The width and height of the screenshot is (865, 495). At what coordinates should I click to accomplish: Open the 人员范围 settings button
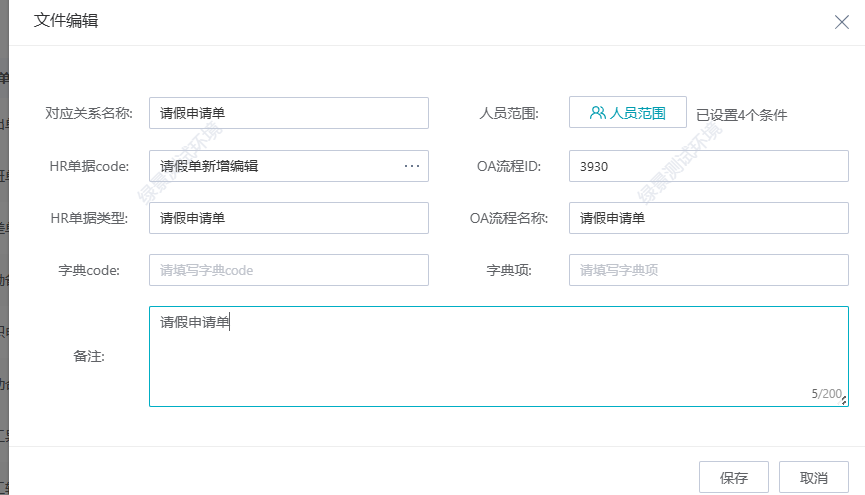[x=627, y=113]
